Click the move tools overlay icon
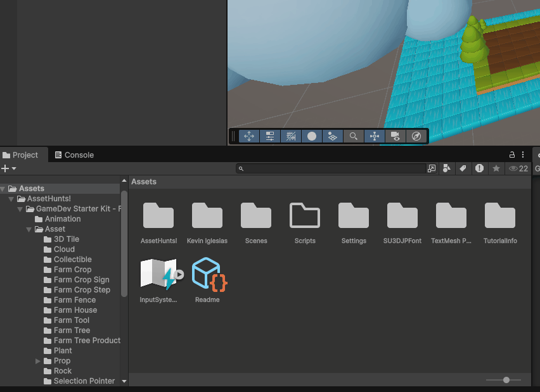This screenshot has height=392, width=540. click(x=249, y=136)
